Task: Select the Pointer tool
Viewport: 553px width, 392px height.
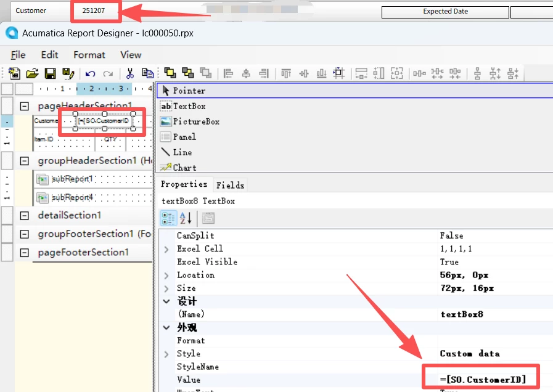Action: 354,91
